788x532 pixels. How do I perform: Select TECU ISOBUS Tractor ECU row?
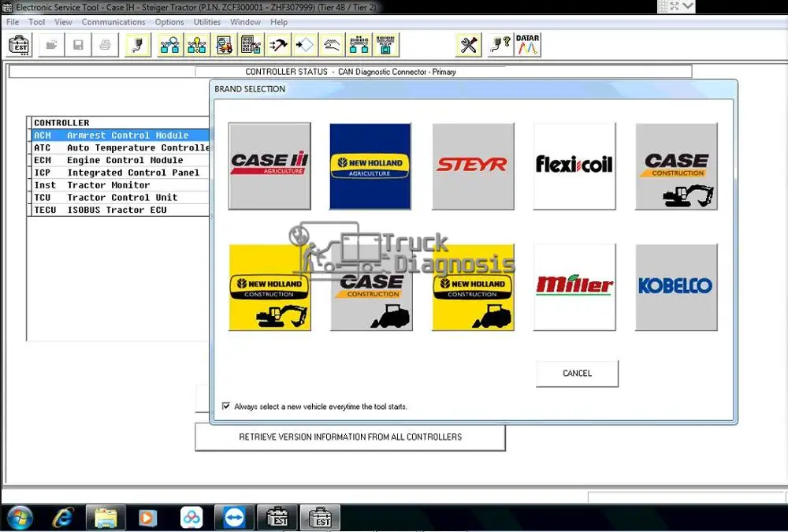118,210
